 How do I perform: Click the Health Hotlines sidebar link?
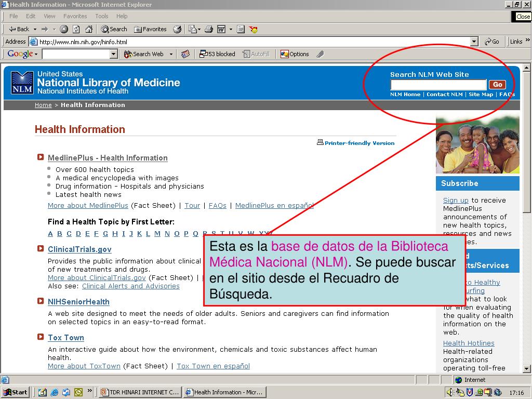point(469,343)
